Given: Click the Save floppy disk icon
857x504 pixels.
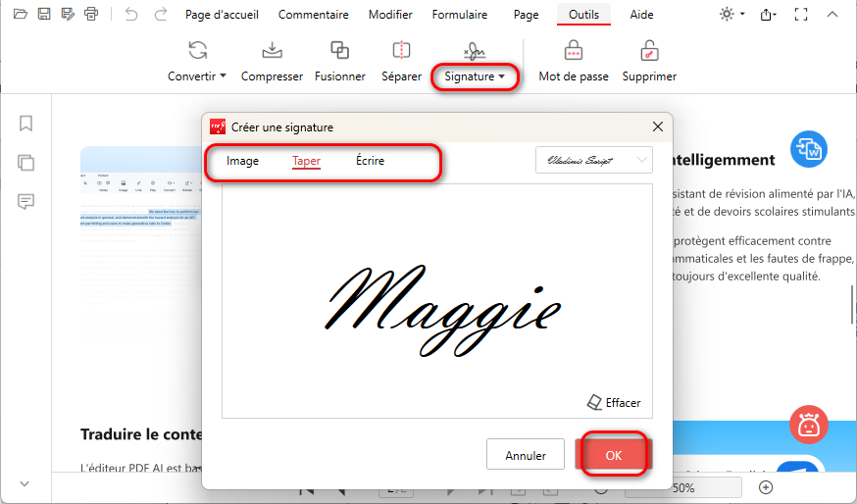Looking at the screenshot, I should [x=44, y=14].
